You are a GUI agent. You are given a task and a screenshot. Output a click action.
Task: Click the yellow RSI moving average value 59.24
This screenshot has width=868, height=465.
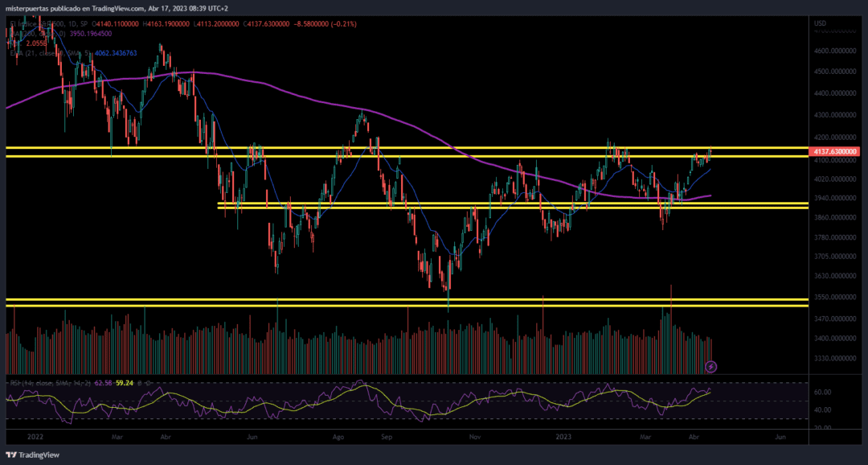click(x=124, y=383)
